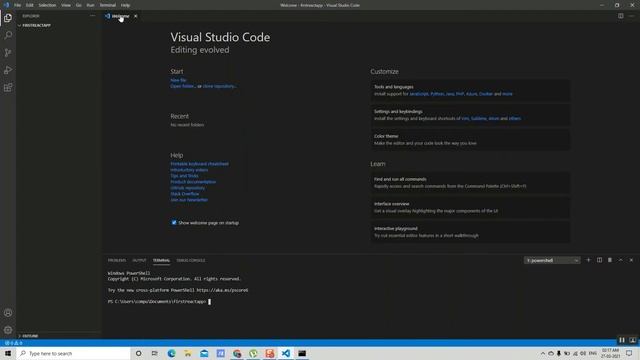Image resolution: width=640 pixels, height=360 pixels.
Task: Open GitHub repository link
Action: pos(188,188)
